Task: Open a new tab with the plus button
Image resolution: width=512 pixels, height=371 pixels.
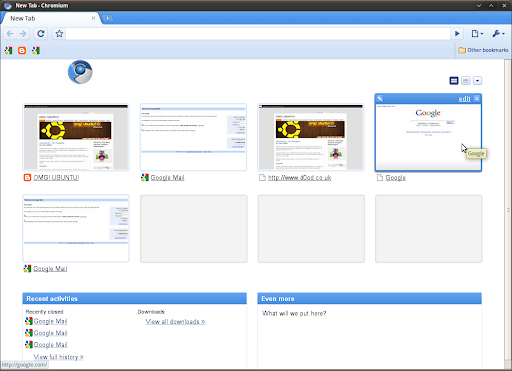Action: coord(107,18)
